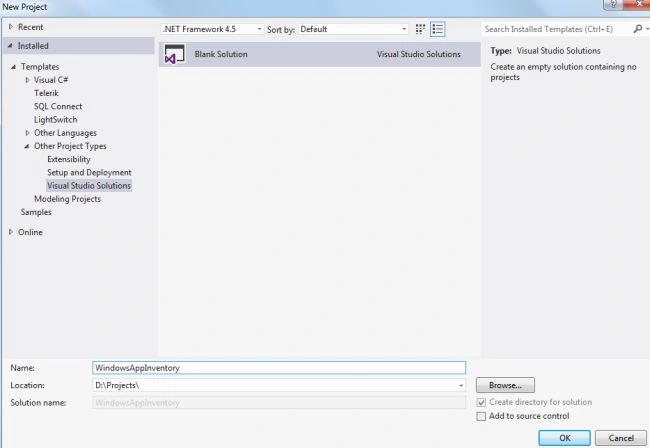Click the search magnifier icon

click(638, 29)
